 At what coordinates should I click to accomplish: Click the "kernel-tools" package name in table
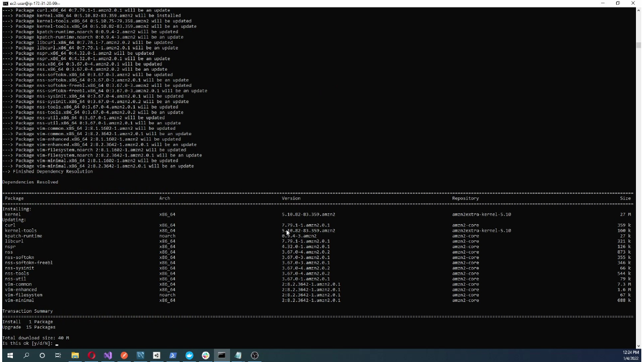coord(21,230)
